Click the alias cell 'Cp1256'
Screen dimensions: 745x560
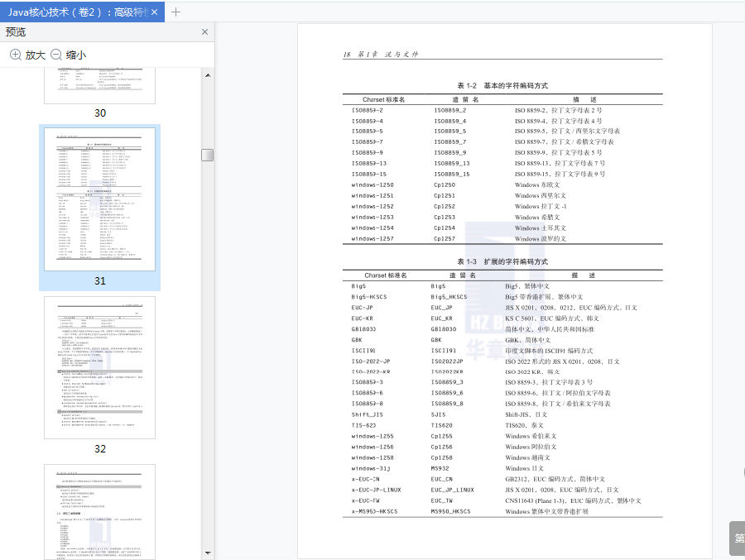click(x=441, y=447)
